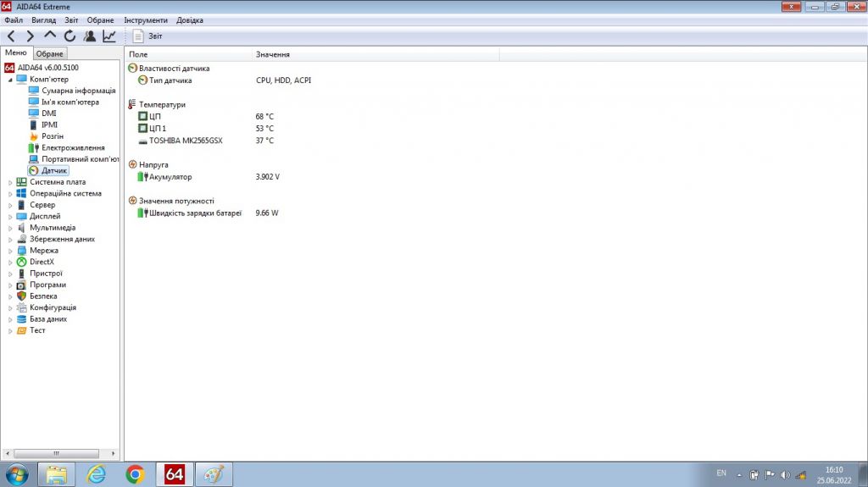868x487 pixels.
Task: Open the user icon in toolbar
Action: pyautogui.click(x=90, y=36)
